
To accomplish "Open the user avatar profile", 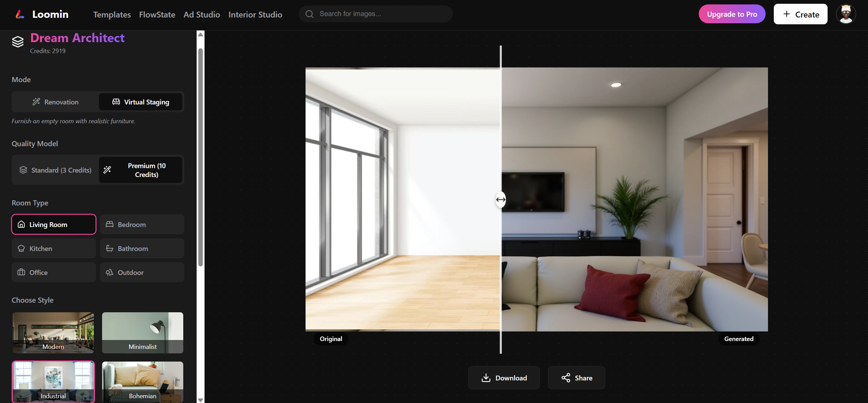I will click(845, 14).
